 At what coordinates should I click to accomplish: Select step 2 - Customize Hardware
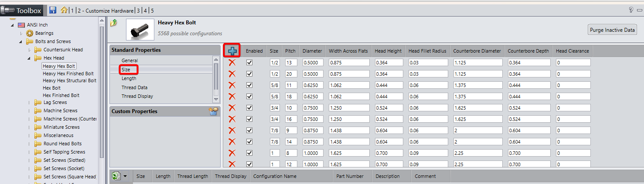(106, 10)
